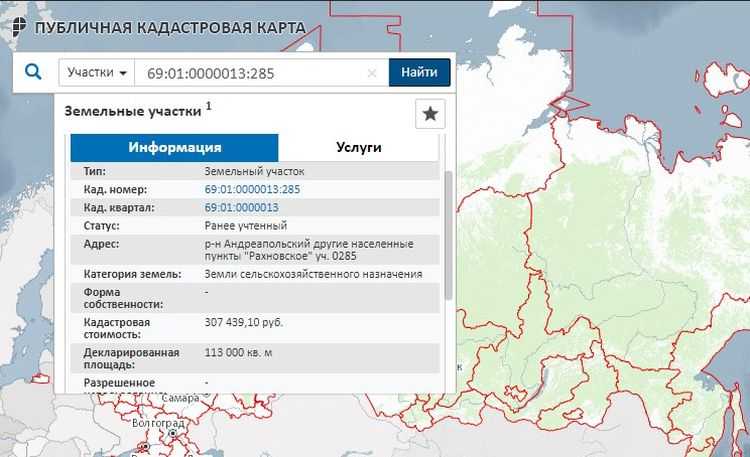
Task: Click the Самара label on the map
Action: [185, 398]
